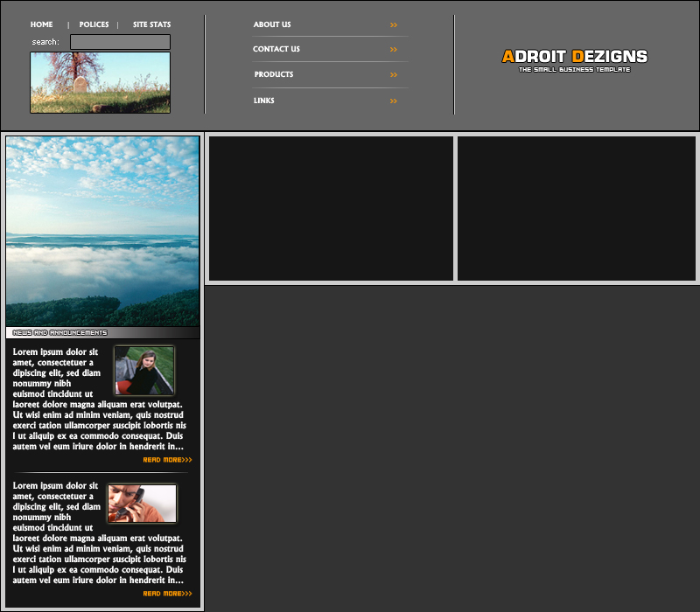Open the PRODUCTS menu item

274,74
